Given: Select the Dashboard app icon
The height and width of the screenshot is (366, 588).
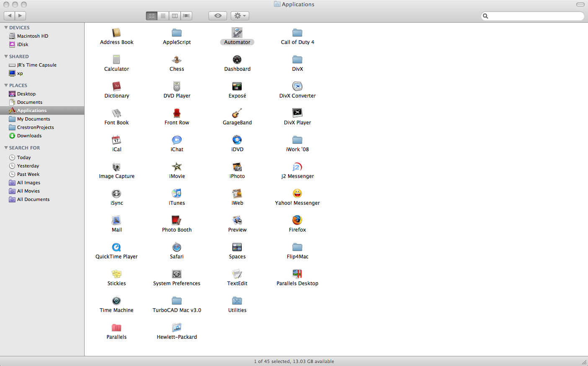Looking at the screenshot, I should (237, 59).
